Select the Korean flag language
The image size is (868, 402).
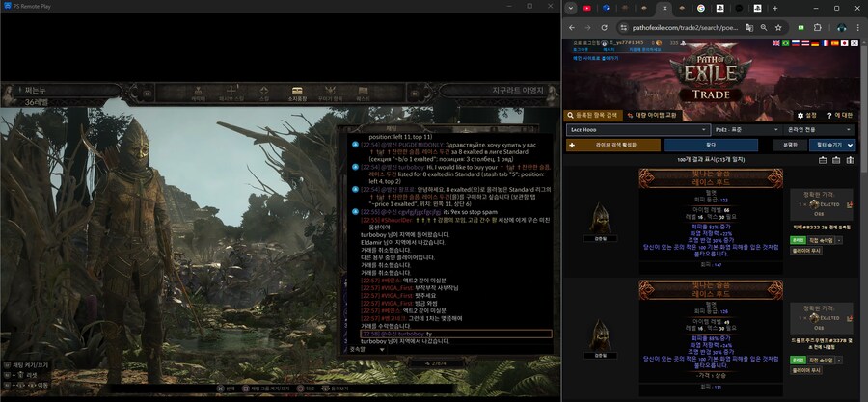pos(854,43)
